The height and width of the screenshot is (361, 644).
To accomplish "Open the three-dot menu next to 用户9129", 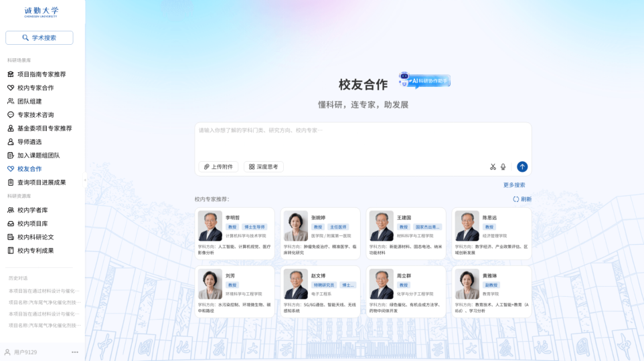I will (75, 352).
